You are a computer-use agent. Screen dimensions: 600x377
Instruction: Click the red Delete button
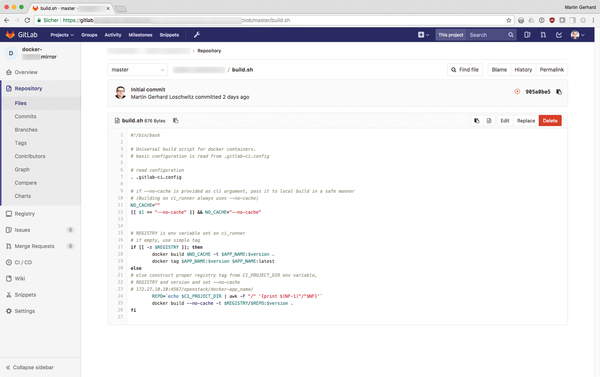click(x=550, y=121)
